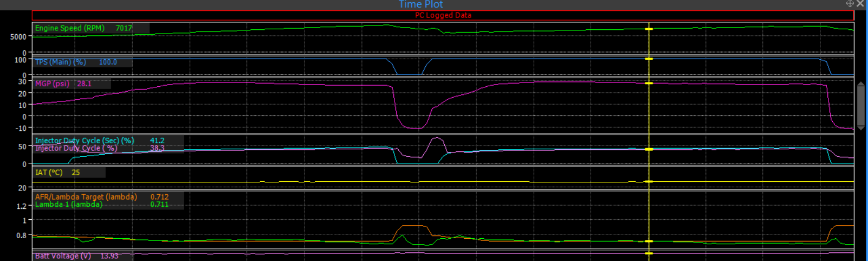This screenshot has height=261, width=868.
Task: Click the yellow cursor marker on IAT plot
Action: click(649, 182)
